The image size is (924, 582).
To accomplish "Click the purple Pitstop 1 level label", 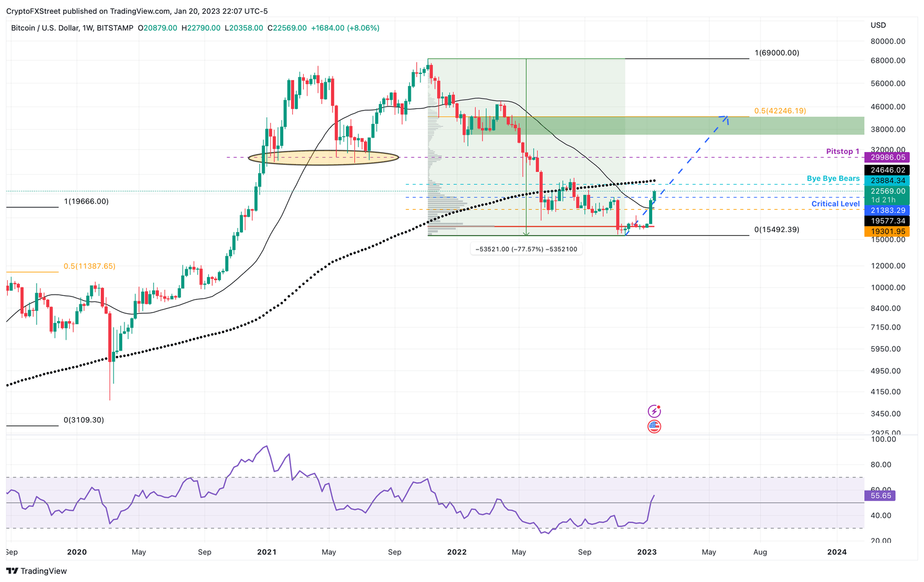I will coord(842,151).
